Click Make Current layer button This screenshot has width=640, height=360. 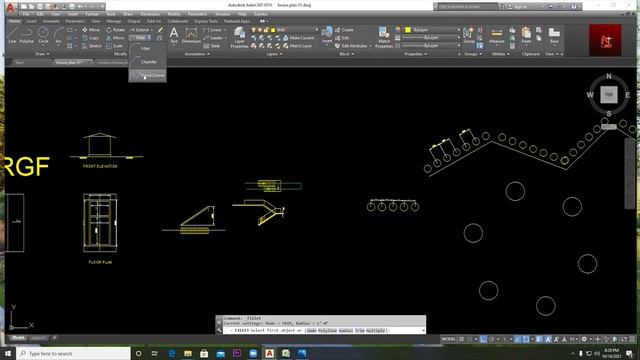298,38
